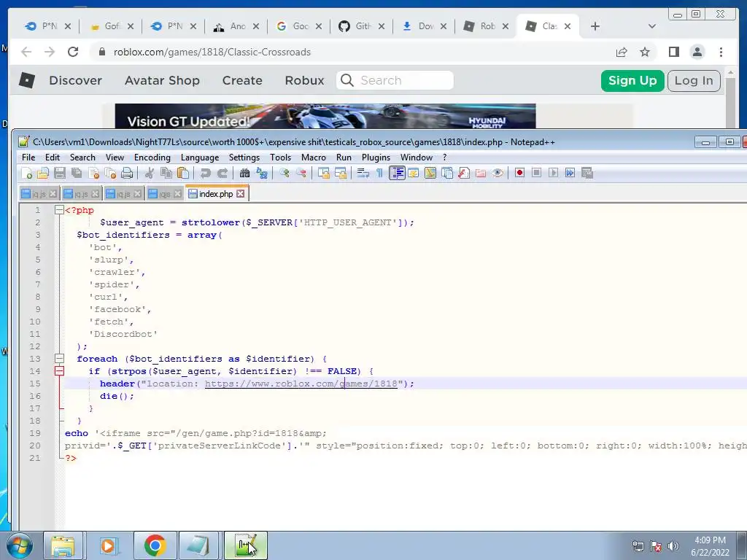747x560 pixels.
Task: Click the Roblox Sign Up button
Action: [632, 80]
